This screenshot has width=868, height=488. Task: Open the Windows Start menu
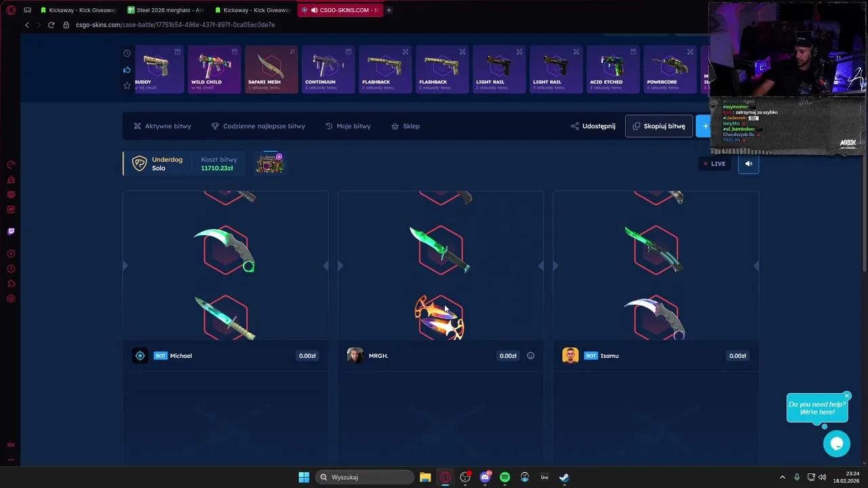coord(304,477)
